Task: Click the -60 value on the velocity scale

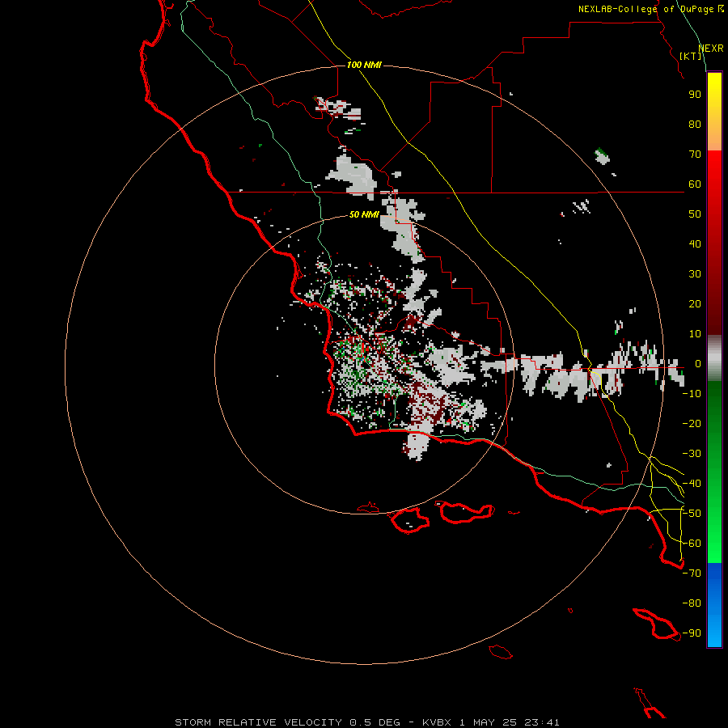Action: 692,544
